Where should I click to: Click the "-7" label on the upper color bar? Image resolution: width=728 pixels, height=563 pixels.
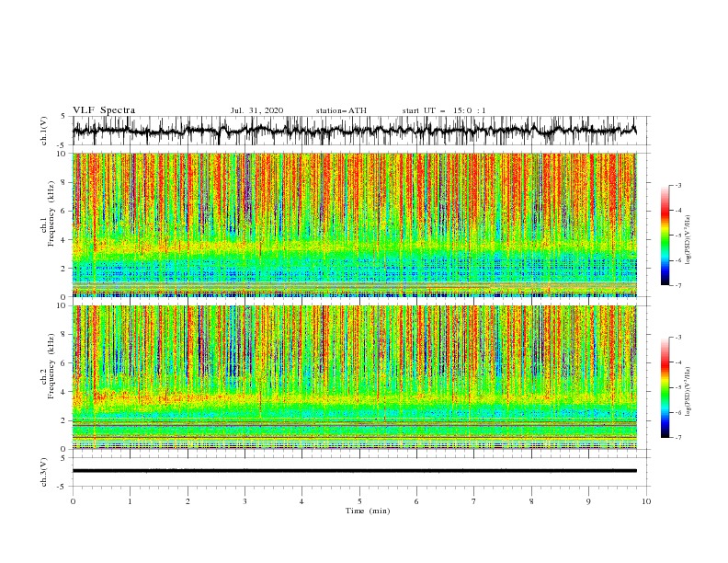coord(678,285)
